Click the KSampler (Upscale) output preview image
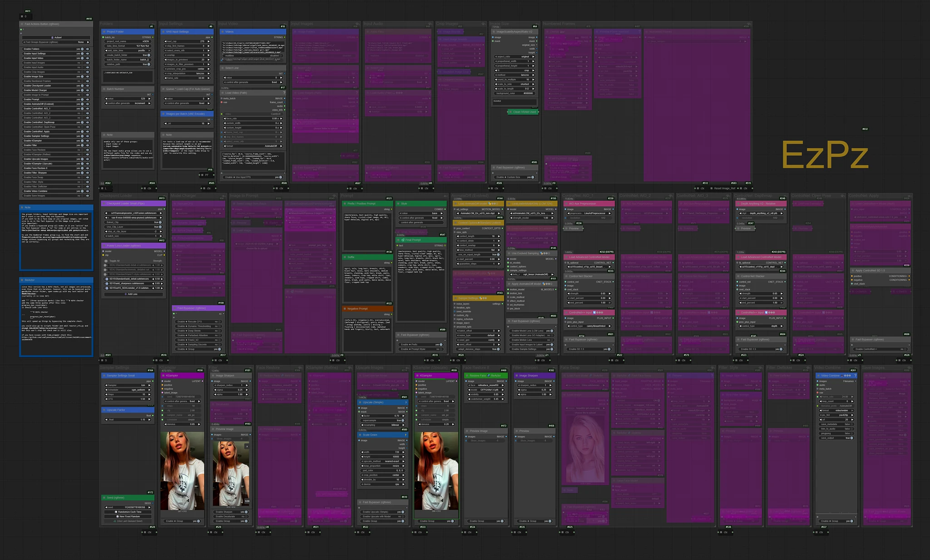 pyautogui.click(x=436, y=471)
